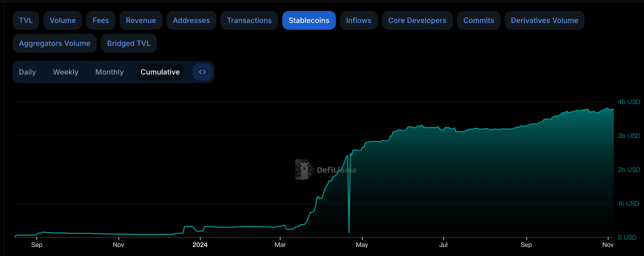Choose the Monthly grouping option
This screenshot has width=644, height=256.
click(x=109, y=72)
